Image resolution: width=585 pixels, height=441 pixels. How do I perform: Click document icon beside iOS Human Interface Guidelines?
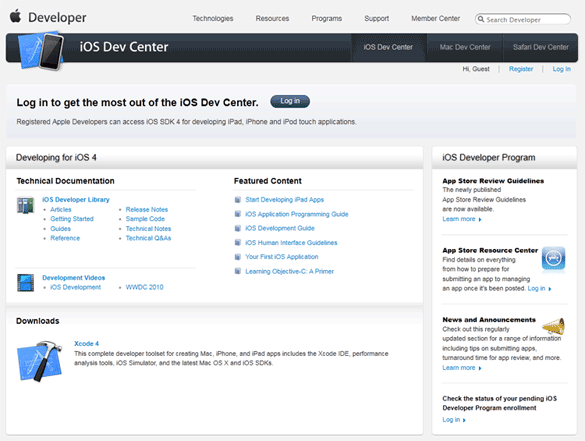click(238, 243)
